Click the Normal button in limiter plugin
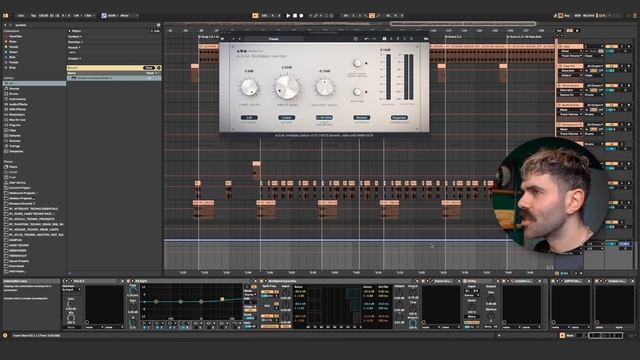Screen dimensions: 640x360 [361, 118]
